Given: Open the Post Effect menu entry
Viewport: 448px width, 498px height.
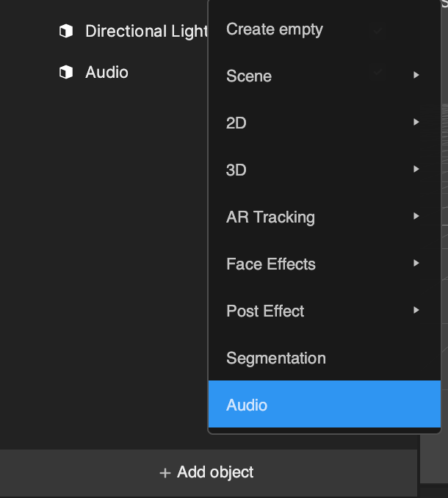Looking at the screenshot, I should (x=325, y=311).
